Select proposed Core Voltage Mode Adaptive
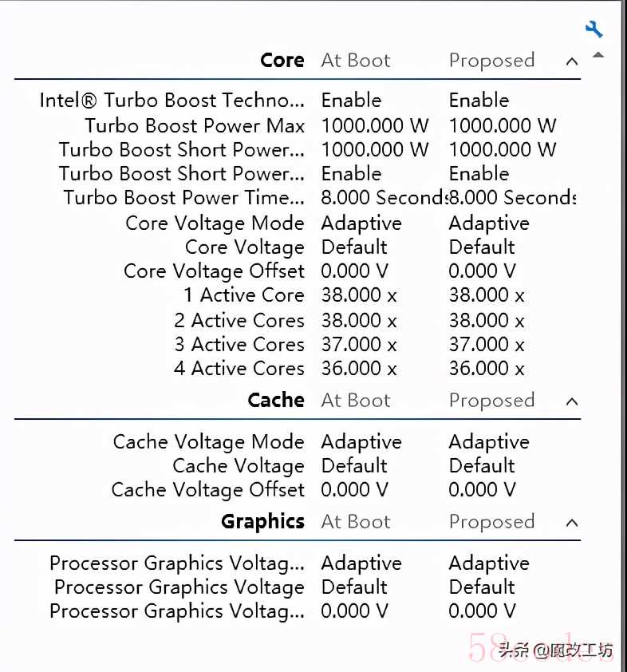 pyautogui.click(x=489, y=223)
